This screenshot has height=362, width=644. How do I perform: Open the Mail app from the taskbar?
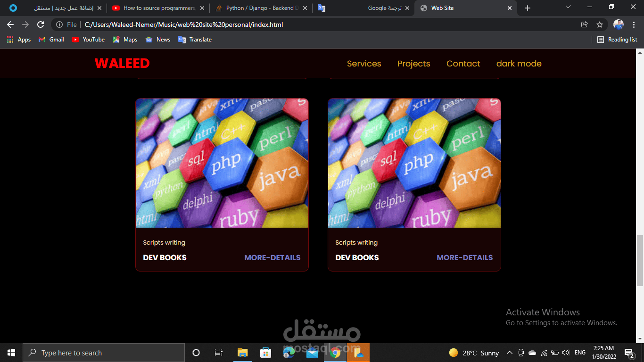pyautogui.click(x=312, y=353)
